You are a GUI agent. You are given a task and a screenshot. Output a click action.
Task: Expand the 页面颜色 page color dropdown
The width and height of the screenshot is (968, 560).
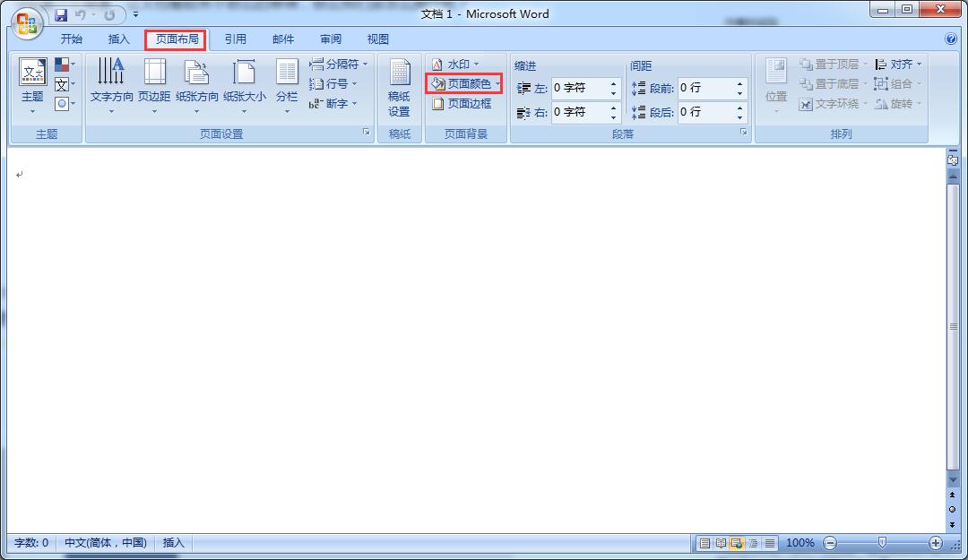497,84
